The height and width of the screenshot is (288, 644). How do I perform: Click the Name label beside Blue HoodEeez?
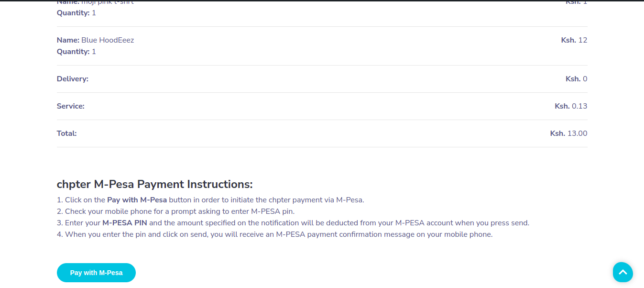68,40
